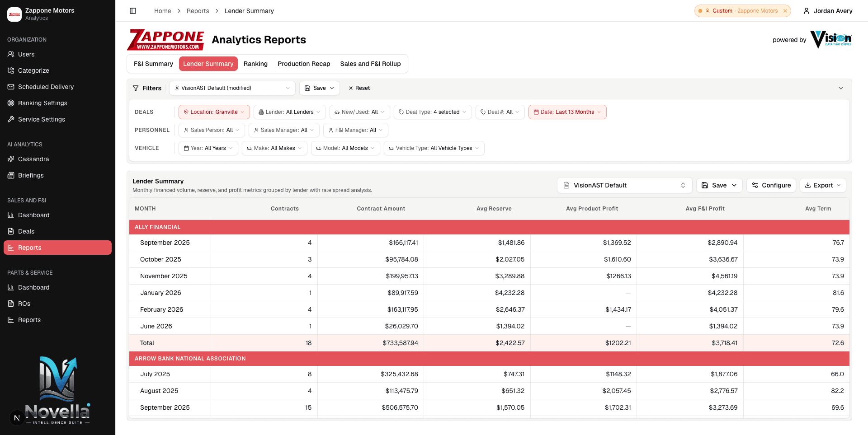Open the table view Save menu
The height and width of the screenshot is (435, 868).
(x=719, y=185)
